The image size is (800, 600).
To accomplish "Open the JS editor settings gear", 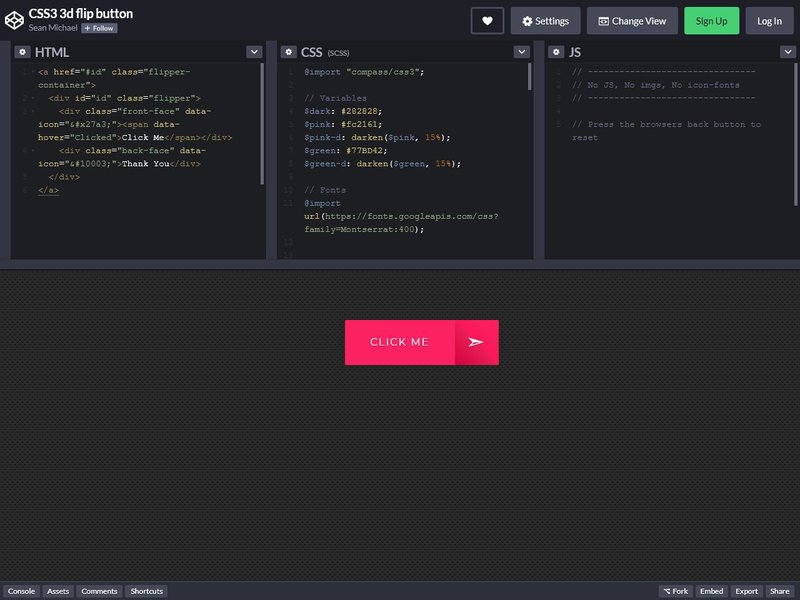I will coord(556,52).
